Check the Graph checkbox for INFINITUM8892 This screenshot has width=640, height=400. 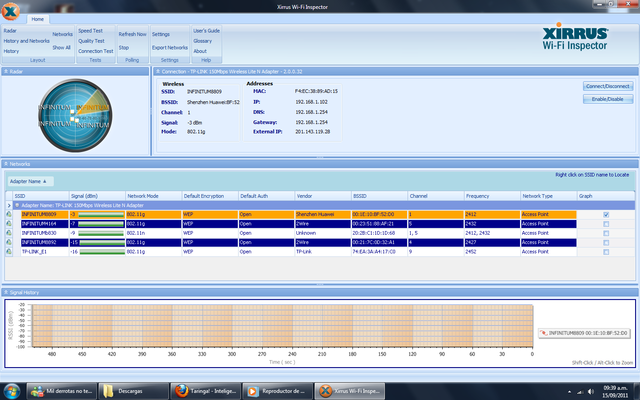[x=606, y=243]
